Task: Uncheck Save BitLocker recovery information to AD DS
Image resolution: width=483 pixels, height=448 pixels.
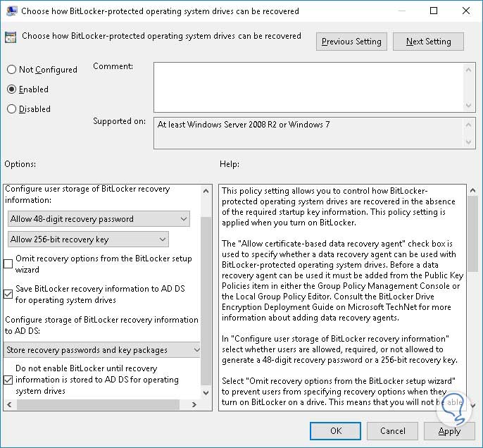Action: 8,294
